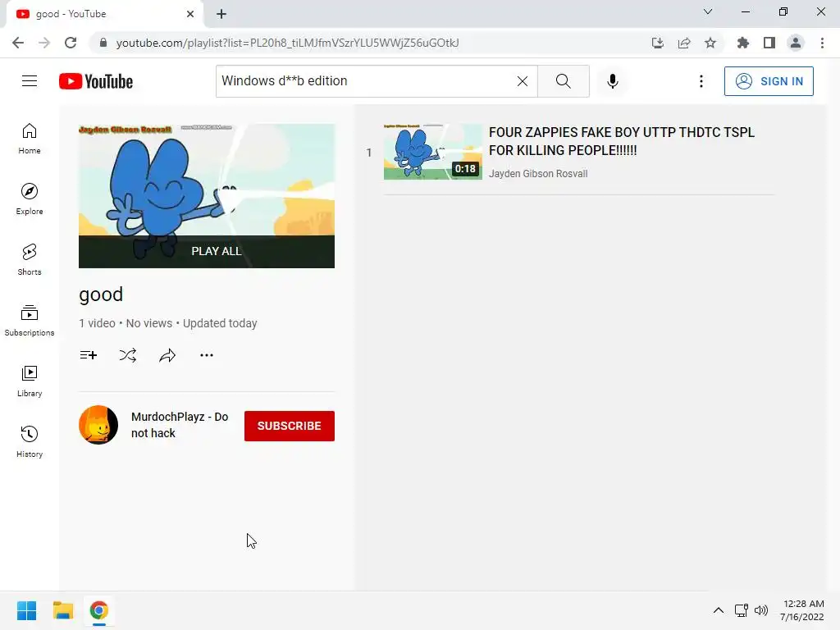Open Windows Start menu
This screenshot has width=840, height=630.
tap(27, 610)
